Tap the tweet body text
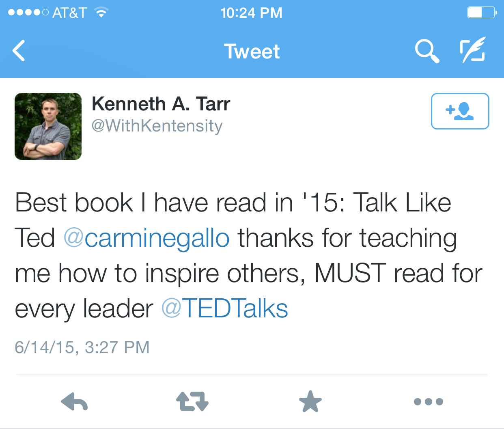 pyautogui.click(x=248, y=256)
